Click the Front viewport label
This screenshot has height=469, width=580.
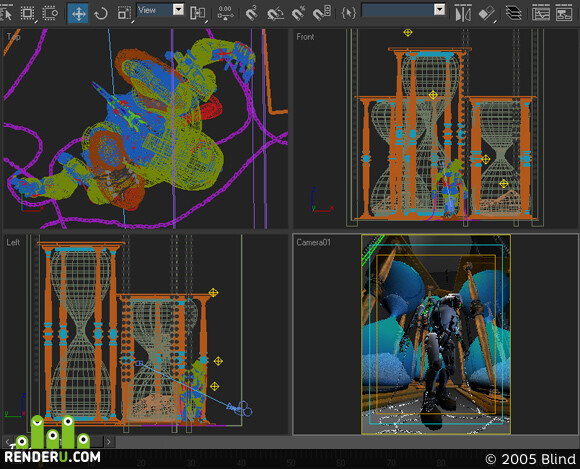tap(305, 37)
